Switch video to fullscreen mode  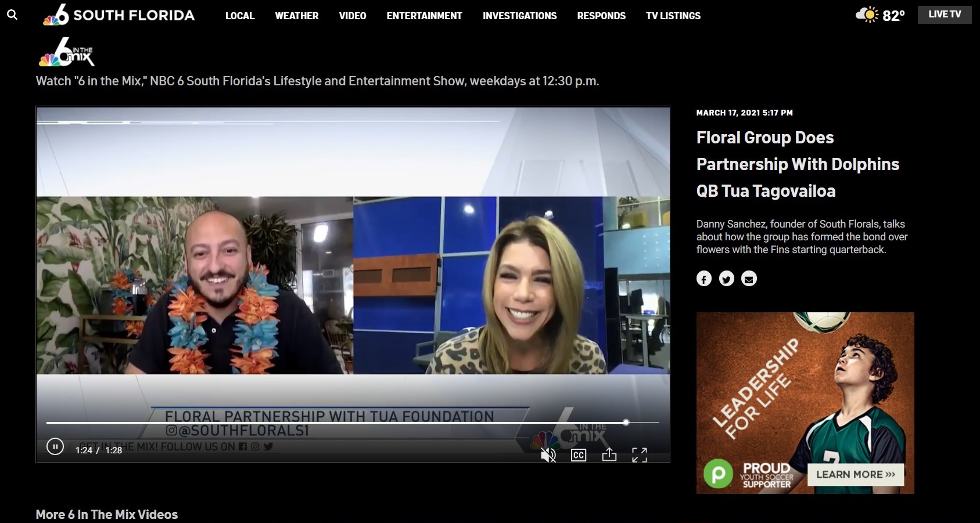click(x=640, y=455)
